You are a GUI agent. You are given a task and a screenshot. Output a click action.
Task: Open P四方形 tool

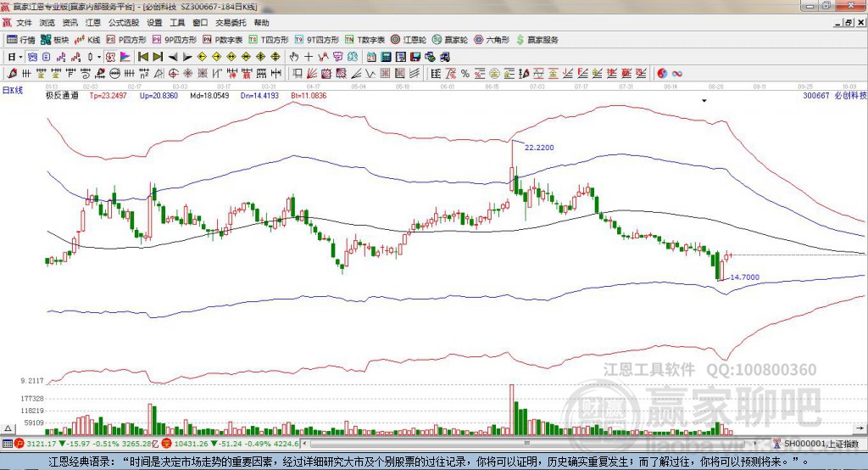click(126, 40)
